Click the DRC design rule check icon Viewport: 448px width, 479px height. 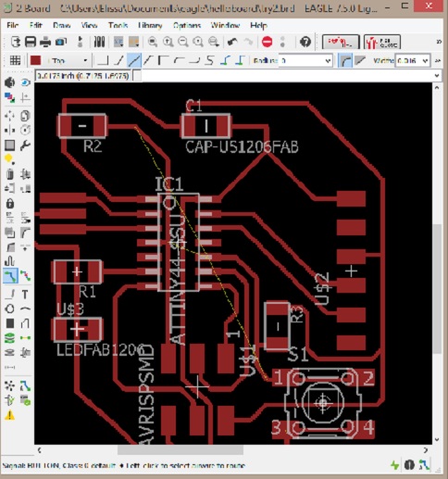25,400
